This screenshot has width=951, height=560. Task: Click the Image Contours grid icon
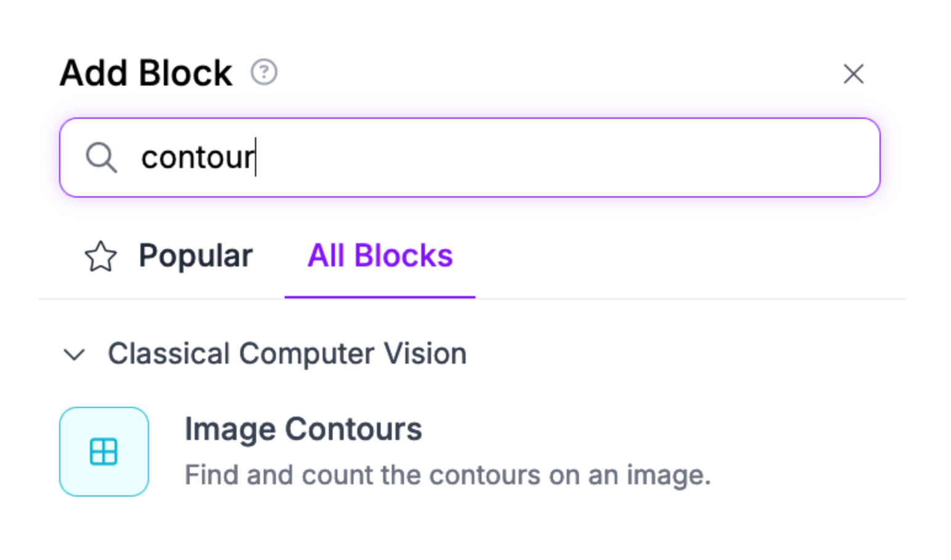click(x=103, y=452)
